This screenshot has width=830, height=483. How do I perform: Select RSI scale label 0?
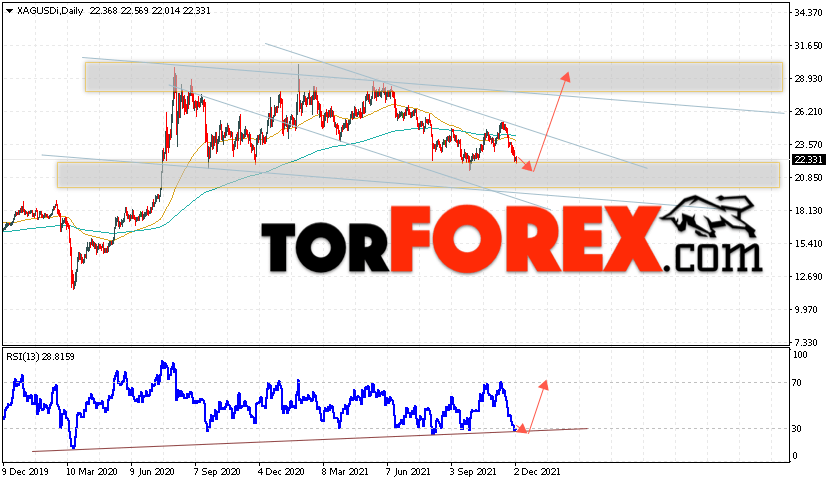click(x=795, y=456)
